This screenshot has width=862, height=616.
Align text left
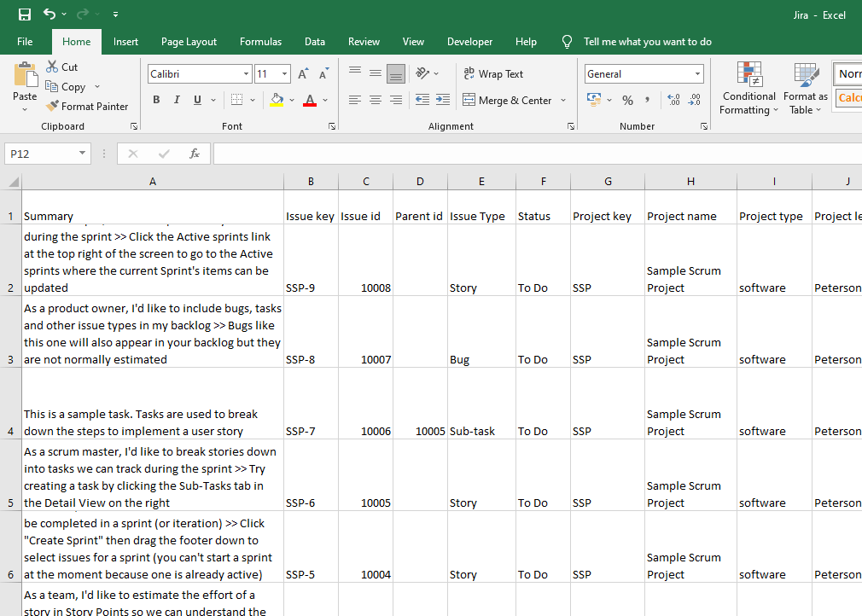(355, 100)
